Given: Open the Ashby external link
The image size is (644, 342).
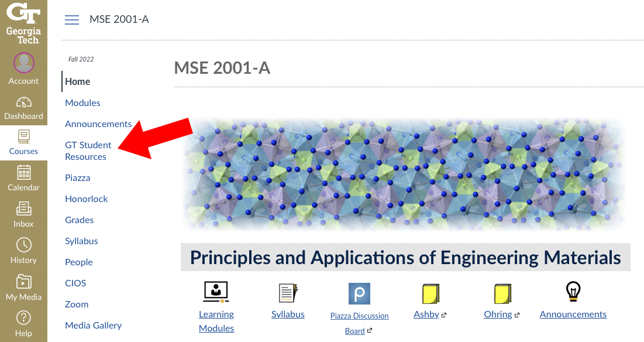Looking at the screenshot, I should click(426, 314).
